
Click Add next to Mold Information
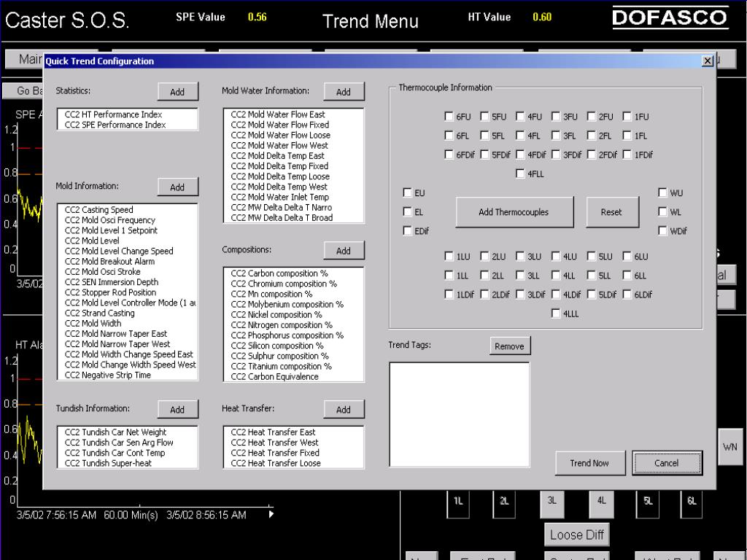178,187
